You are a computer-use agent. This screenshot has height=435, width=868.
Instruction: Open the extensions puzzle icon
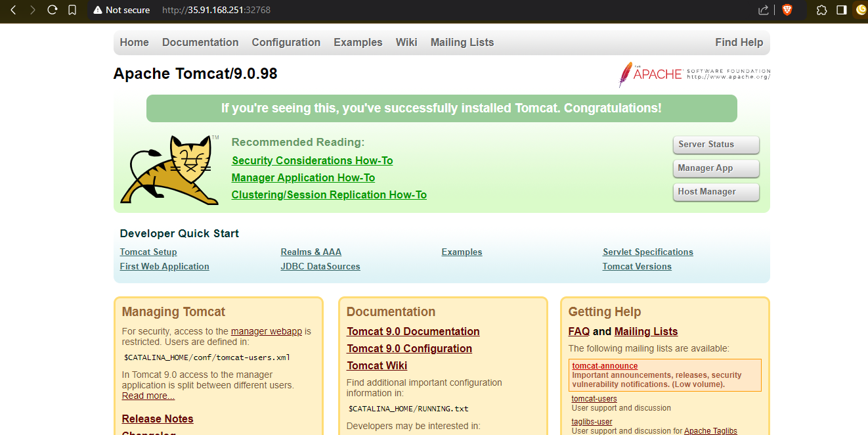coord(821,10)
